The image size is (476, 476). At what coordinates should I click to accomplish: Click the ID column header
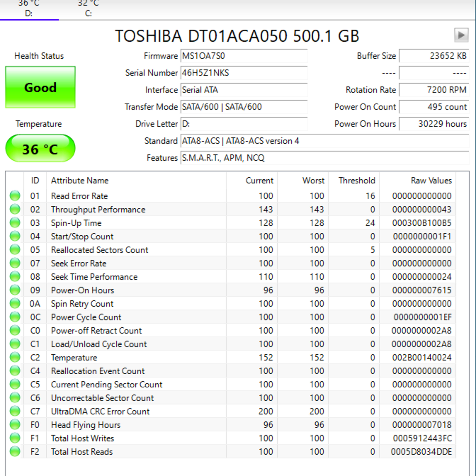[x=35, y=181]
